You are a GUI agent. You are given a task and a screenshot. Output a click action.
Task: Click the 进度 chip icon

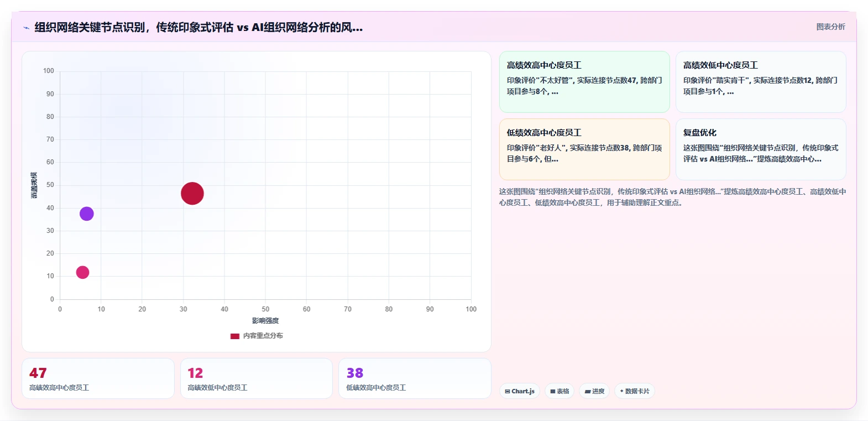tap(588, 391)
